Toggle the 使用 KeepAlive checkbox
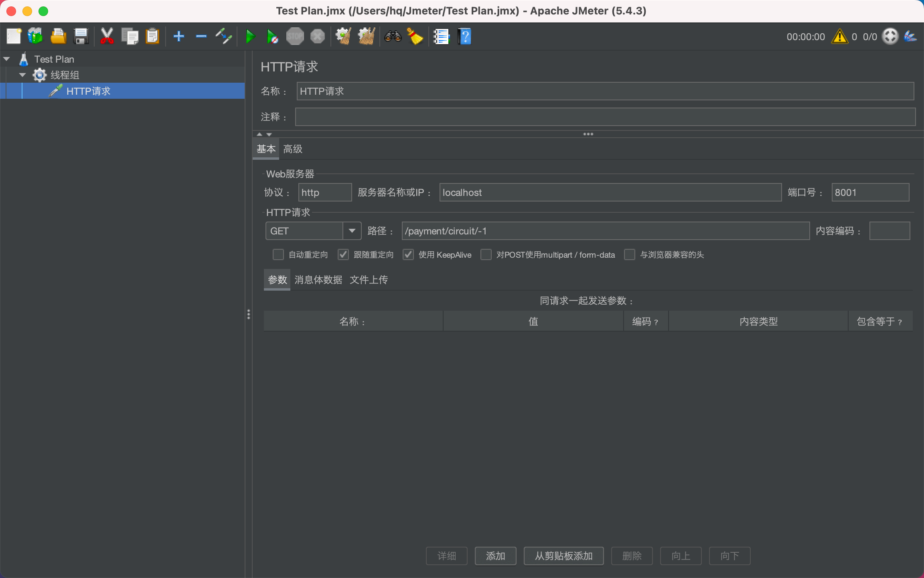924x578 pixels. 408,254
